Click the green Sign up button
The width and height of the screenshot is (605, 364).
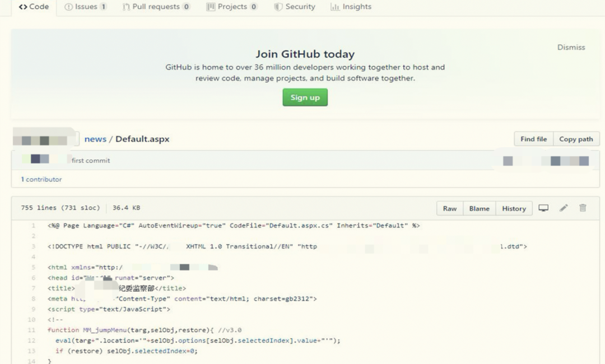point(305,97)
